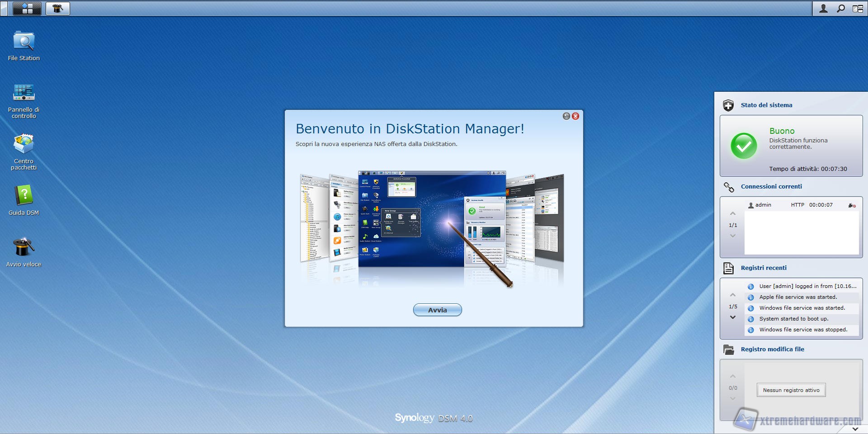Click the gray round button in the welcome dialog
The height and width of the screenshot is (434, 868).
pos(566,116)
